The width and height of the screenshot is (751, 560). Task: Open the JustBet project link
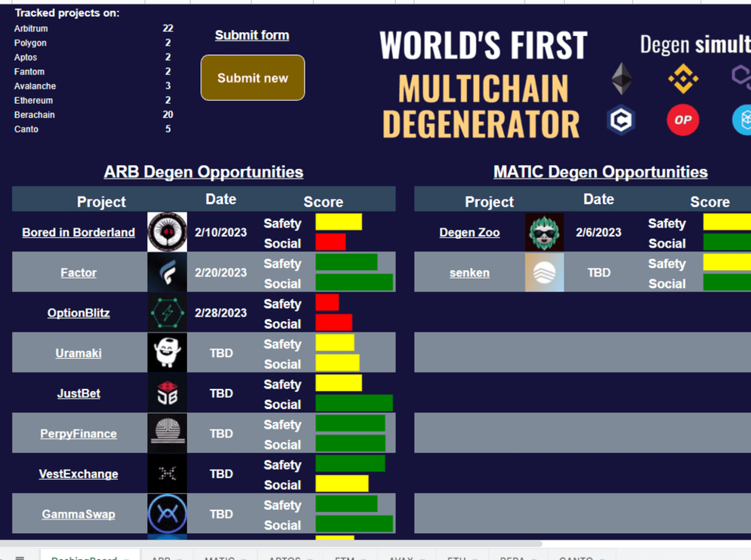[79, 393]
